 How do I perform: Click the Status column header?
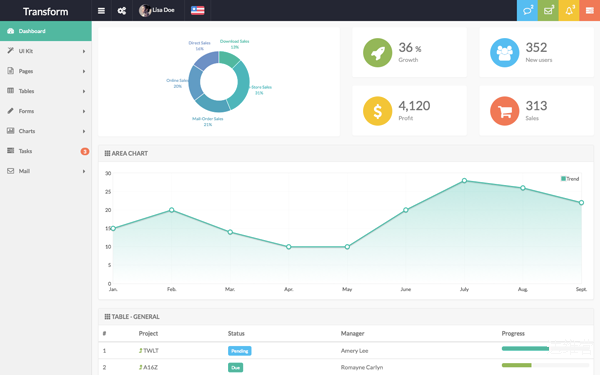point(236,334)
